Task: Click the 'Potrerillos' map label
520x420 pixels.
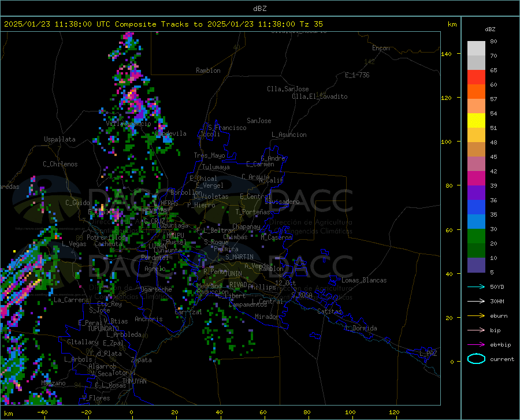Action: 106,237
